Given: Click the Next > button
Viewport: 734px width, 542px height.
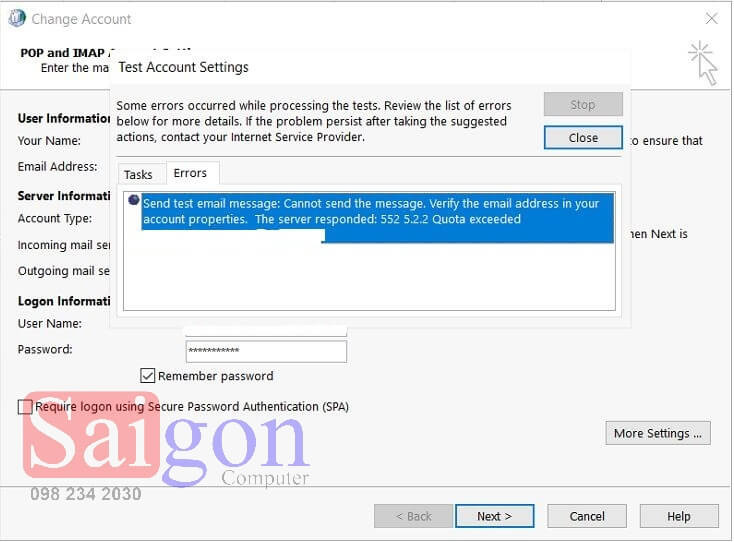Looking at the screenshot, I should tap(494, 516).
